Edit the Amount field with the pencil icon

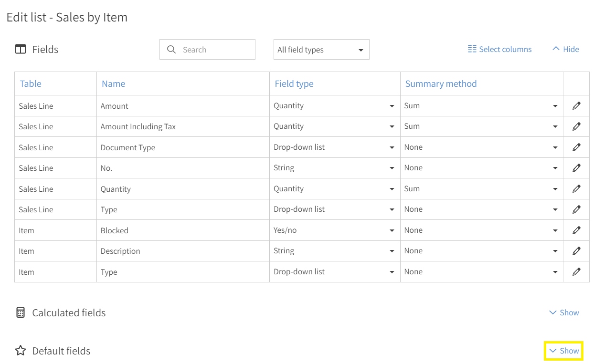576,105
